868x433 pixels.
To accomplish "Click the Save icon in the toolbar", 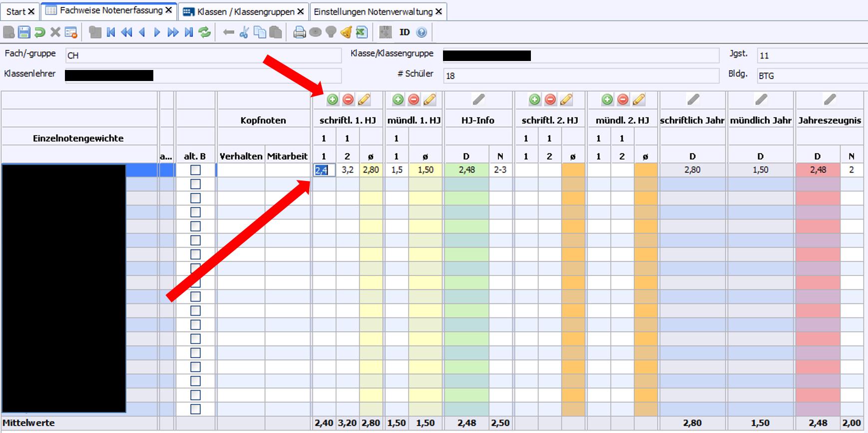I will coord(24,32).
